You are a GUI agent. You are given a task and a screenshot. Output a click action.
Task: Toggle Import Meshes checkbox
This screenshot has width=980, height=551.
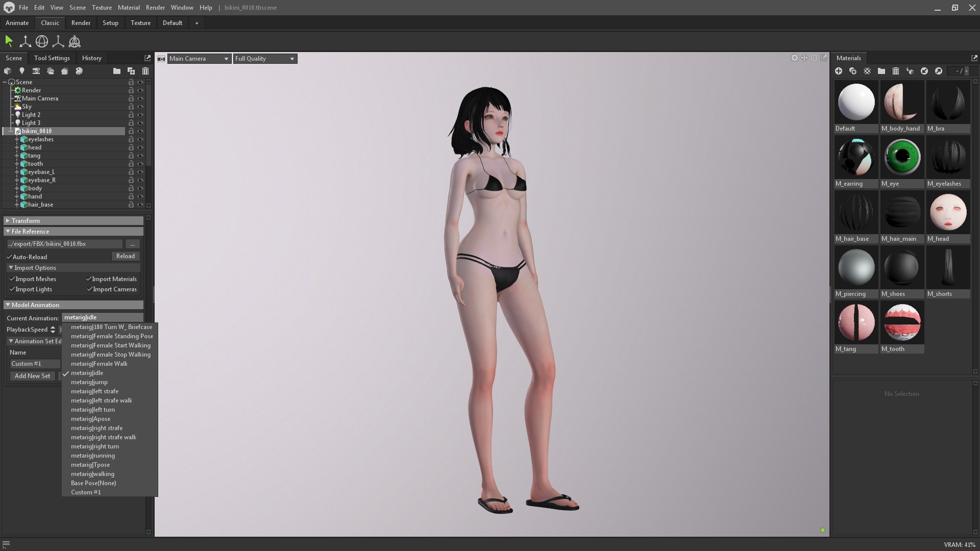pyautogui.click(x=12, y=279)
